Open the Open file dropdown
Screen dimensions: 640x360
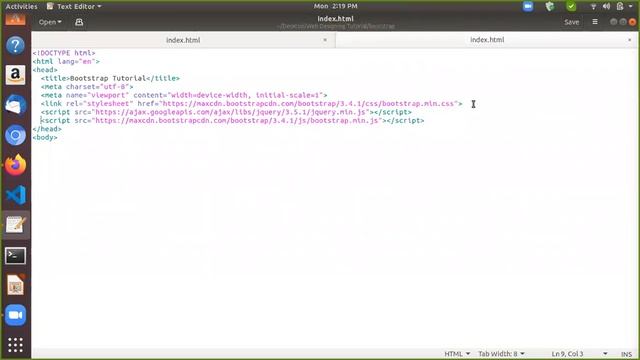pos(50,22)
